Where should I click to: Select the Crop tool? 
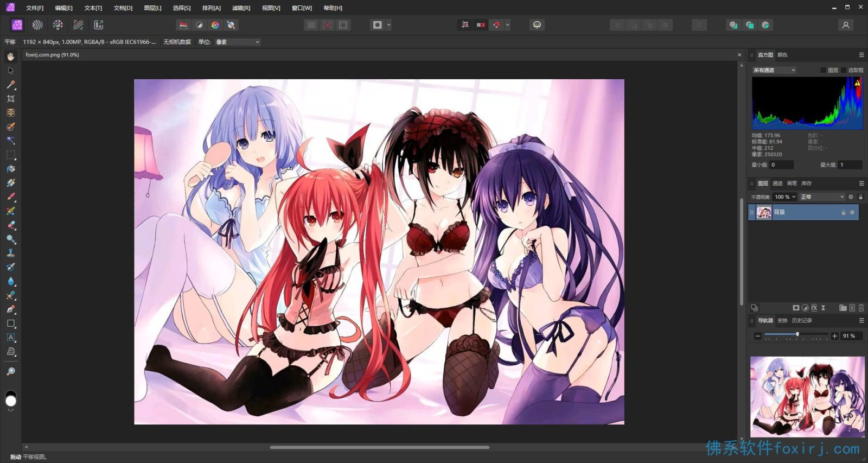click(11, 99)
